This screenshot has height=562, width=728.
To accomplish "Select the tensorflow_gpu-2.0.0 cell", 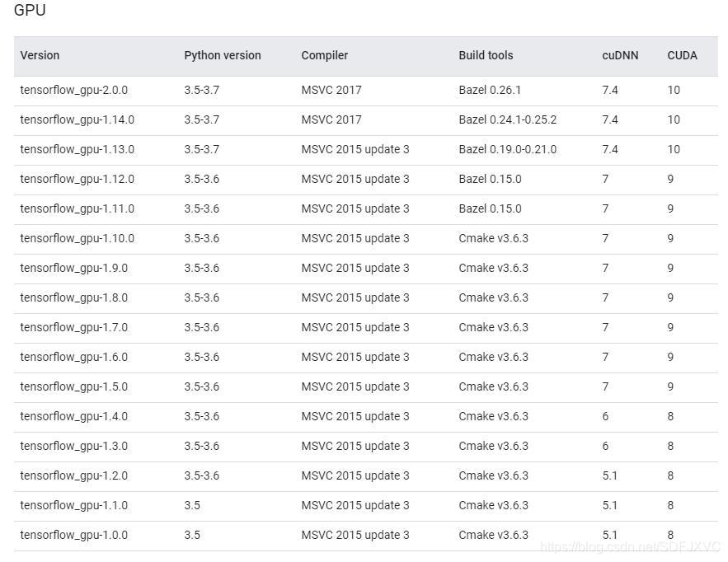I will [x=74, y=90].
